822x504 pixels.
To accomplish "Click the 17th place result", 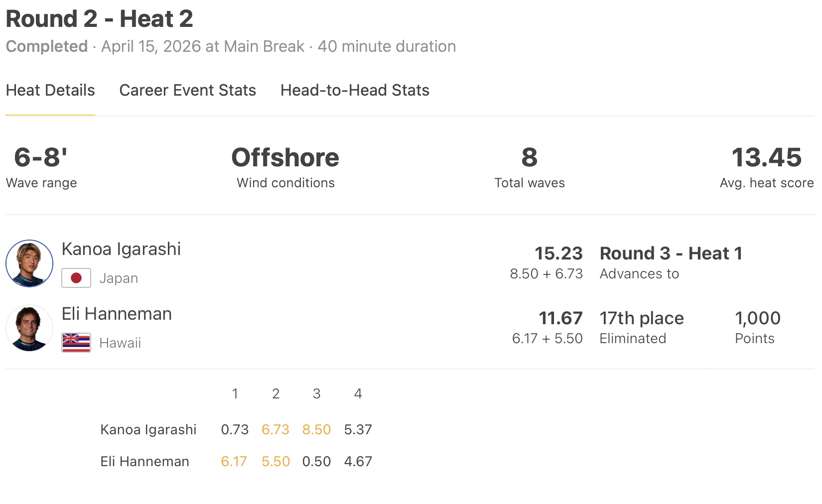I will (x=641, y=318).
